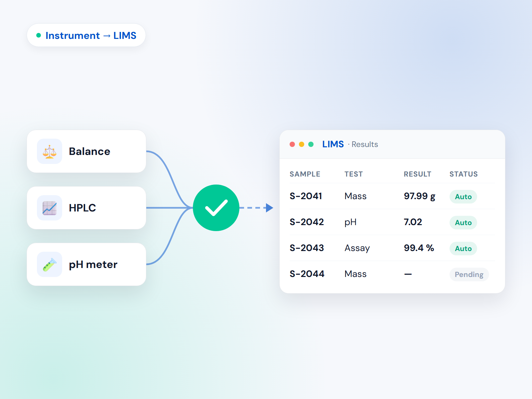The width and height of the screenshot is (532, 399).
Task: Click the Assay test cell
Action: [x=357, y=248]
